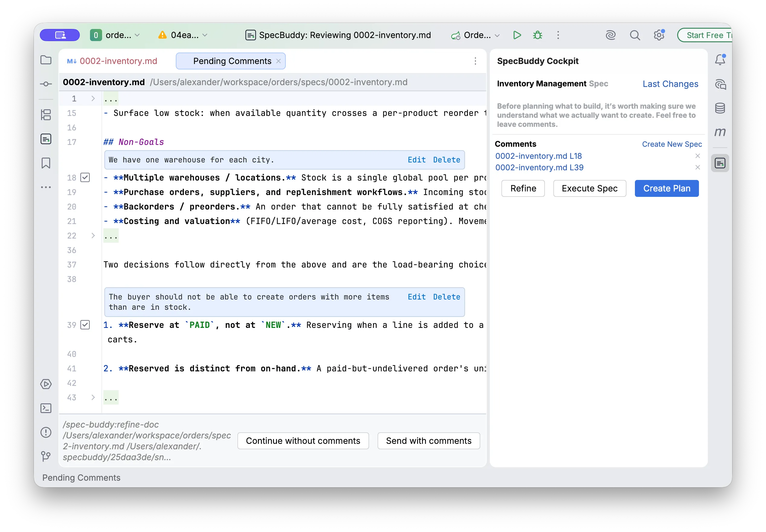Remove the 0002-inventory.md L39 comment
The width and height of the screenshot is (766, 532).
(697, 167)
